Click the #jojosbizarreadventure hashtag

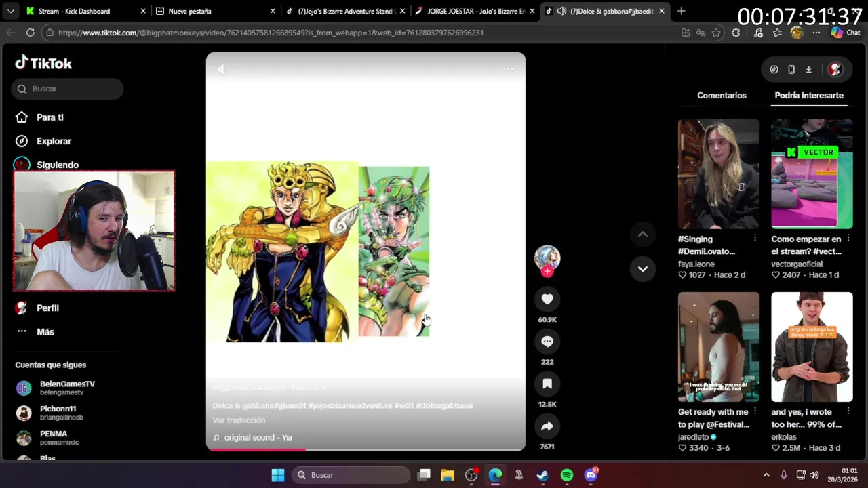click(x=350, y=405)
